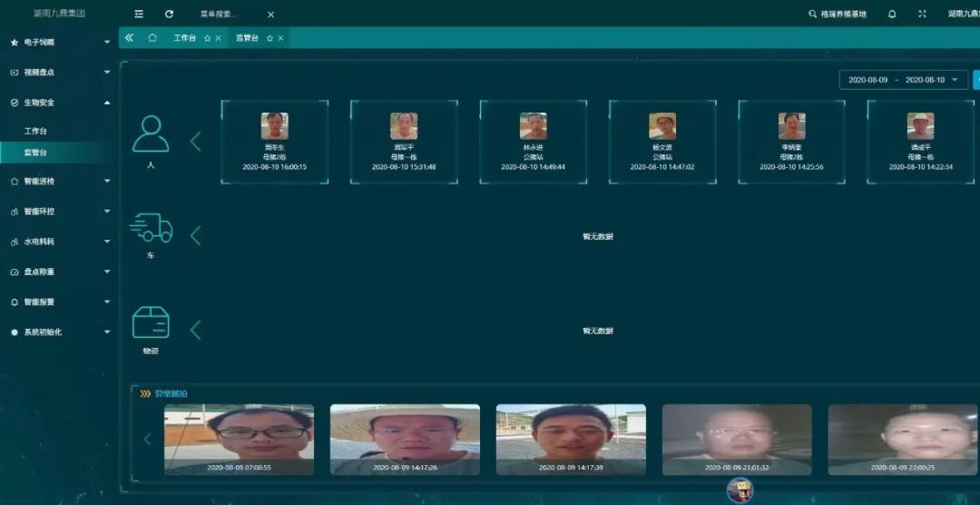The height and width of the screenshot is (505, 980).
Task: Close the 工作台 tab
Action: (x=218, y=38)
